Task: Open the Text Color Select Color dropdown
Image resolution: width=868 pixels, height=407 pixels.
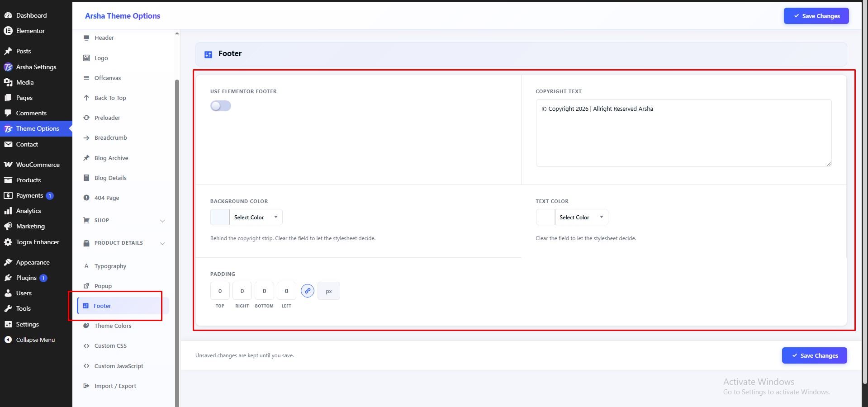Action: (581, 217)
